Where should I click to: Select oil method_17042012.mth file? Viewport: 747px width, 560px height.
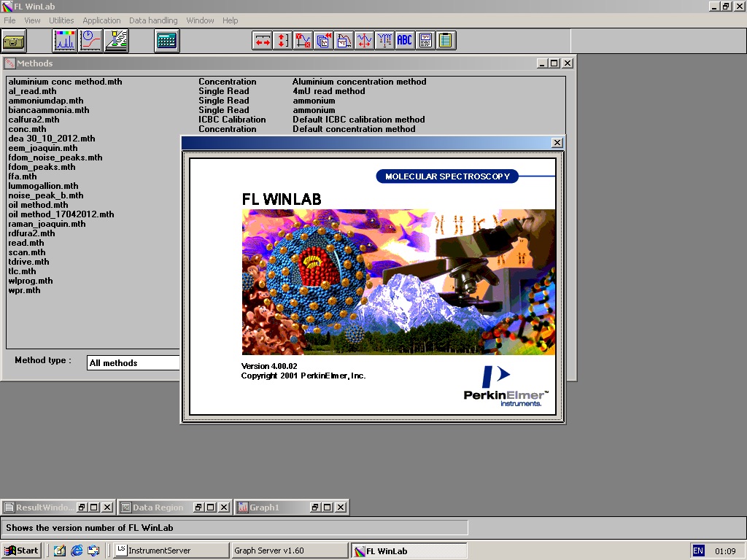pyautogui.click(x=61, y=215)
